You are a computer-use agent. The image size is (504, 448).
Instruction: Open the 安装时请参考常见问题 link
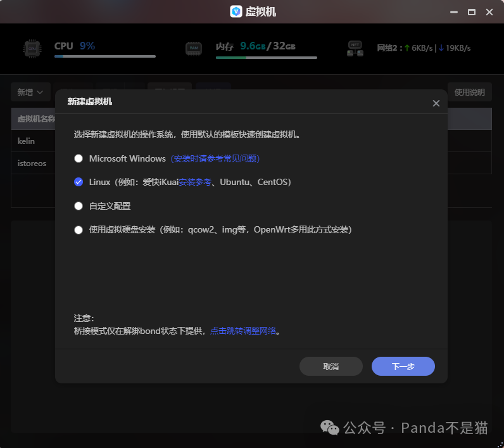point(215,158)
